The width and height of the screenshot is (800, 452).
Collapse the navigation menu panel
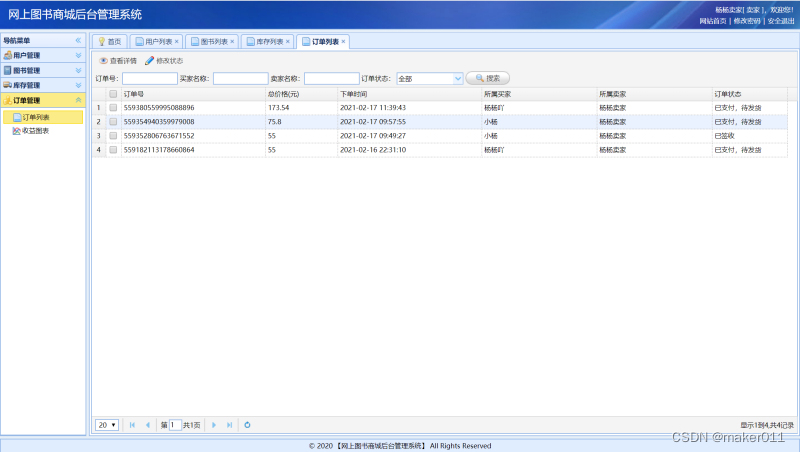pos(78,40)
